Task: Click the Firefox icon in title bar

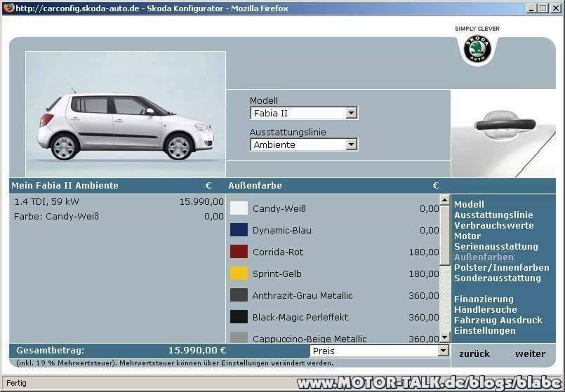Action: (x=9, y=8)
